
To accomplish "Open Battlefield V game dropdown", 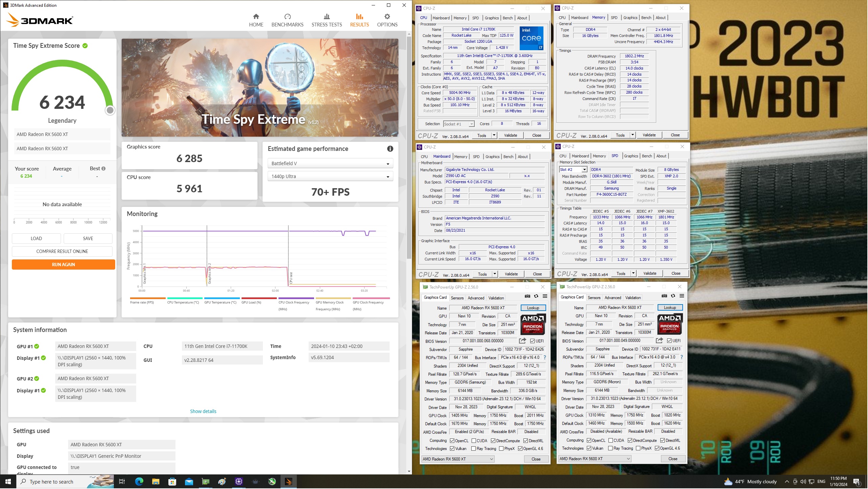I will coord(330,164).
